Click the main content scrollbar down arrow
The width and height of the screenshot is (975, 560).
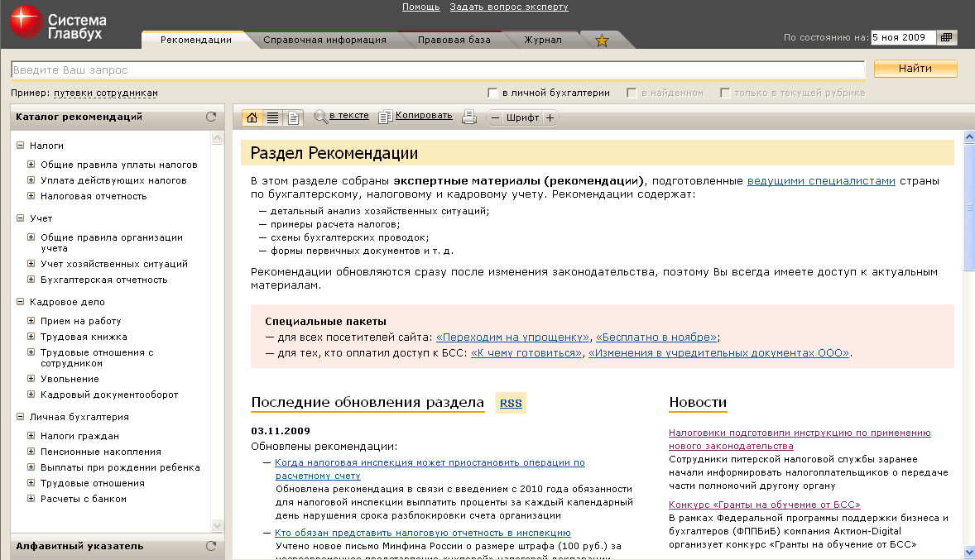click(x=968, y=552)
